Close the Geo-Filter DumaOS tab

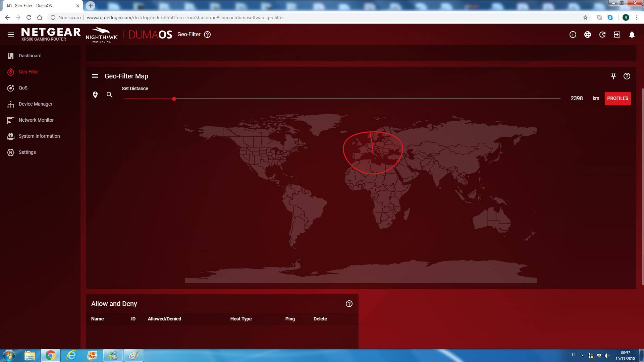(78, 6)
